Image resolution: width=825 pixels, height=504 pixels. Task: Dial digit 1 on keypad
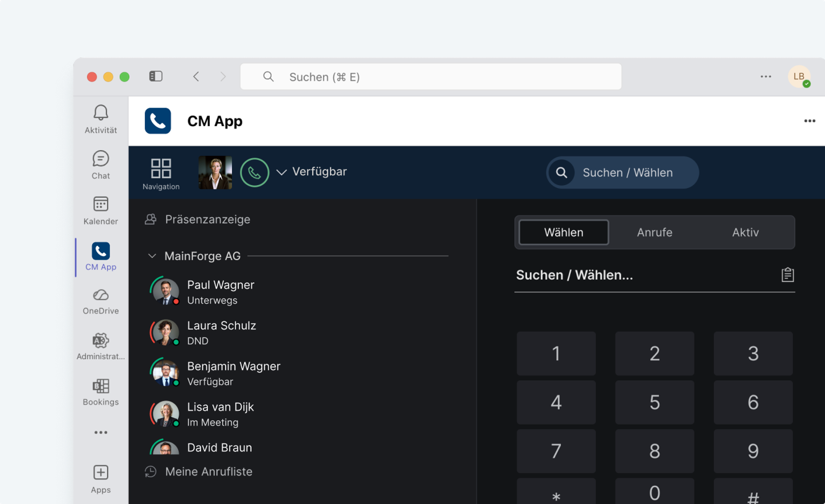pos(556,353)
